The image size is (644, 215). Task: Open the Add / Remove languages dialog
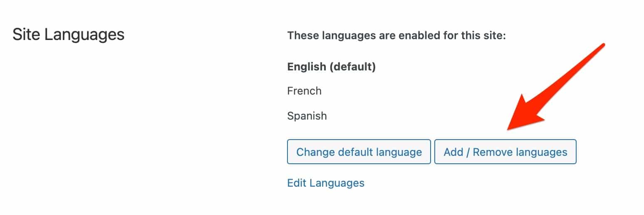point(505,152)
